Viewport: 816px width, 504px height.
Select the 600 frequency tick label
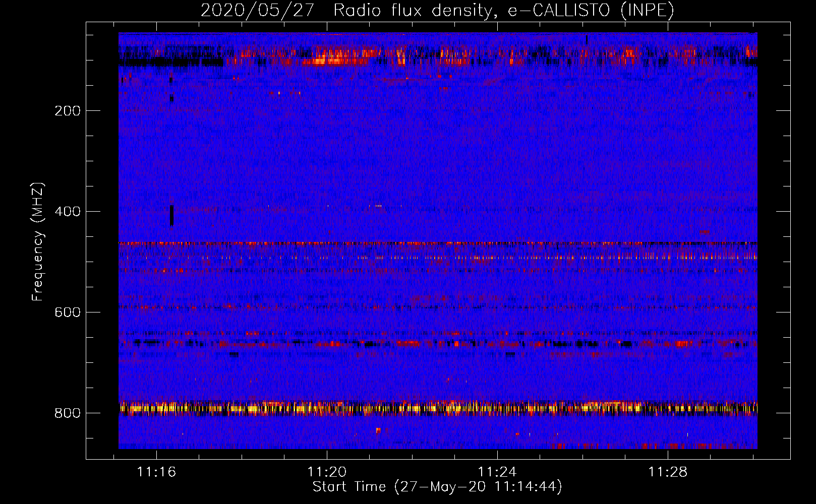(68, 312)
